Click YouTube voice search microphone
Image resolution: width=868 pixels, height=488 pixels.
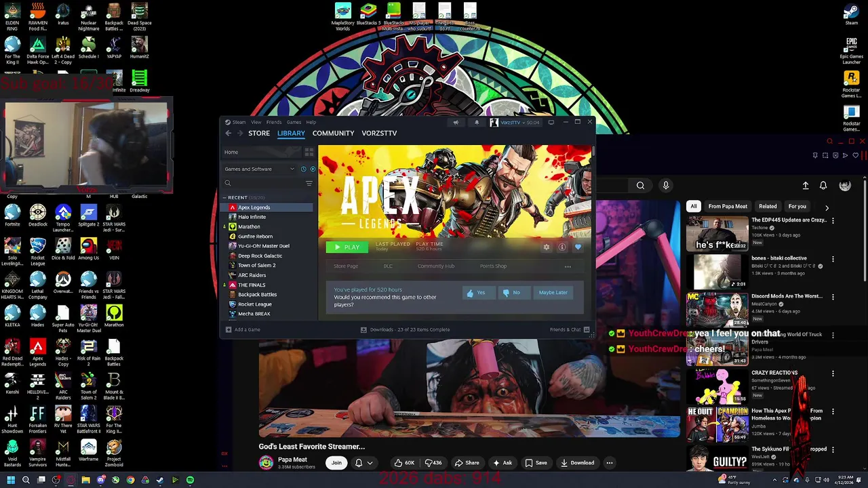[x=666, y=186]
